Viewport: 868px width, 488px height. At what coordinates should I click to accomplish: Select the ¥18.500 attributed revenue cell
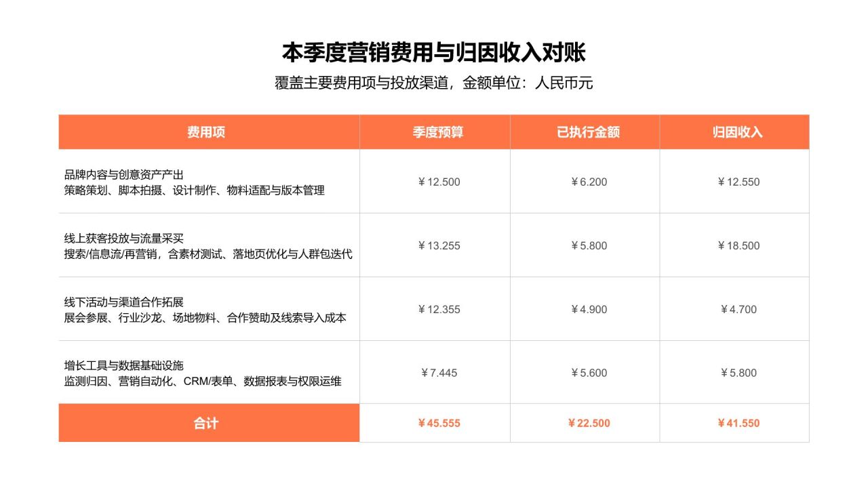[738, 245]
